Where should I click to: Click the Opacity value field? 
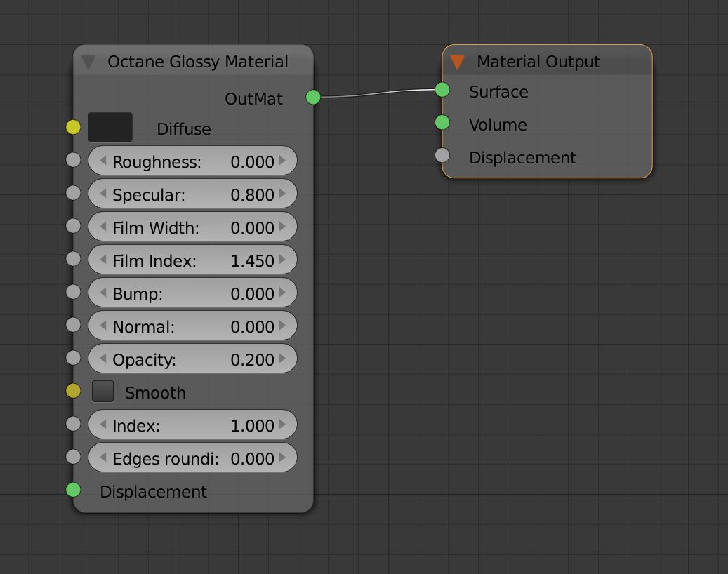click(192, 359)
